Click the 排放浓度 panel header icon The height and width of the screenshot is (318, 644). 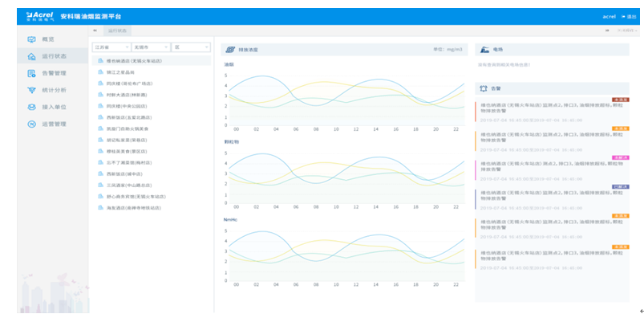coord(230,49)
